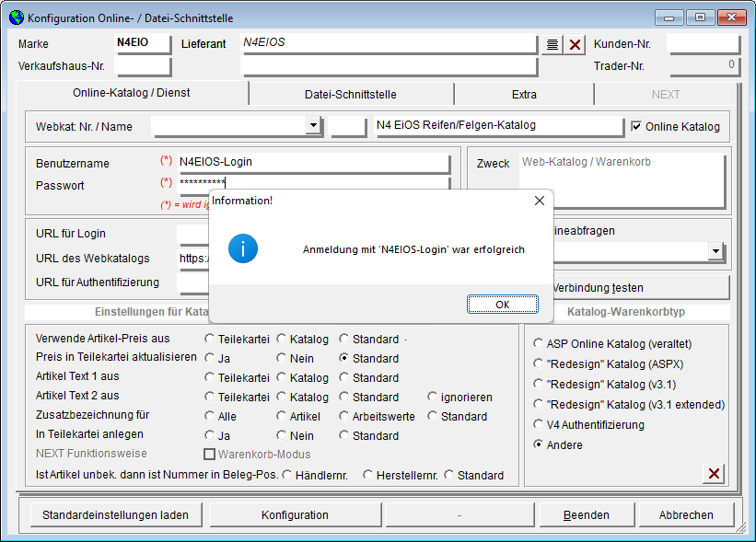
Task: Click red X in Katalog-Warenkorbtyp panel
Action: pyautogui.click(x=714, y=474)
